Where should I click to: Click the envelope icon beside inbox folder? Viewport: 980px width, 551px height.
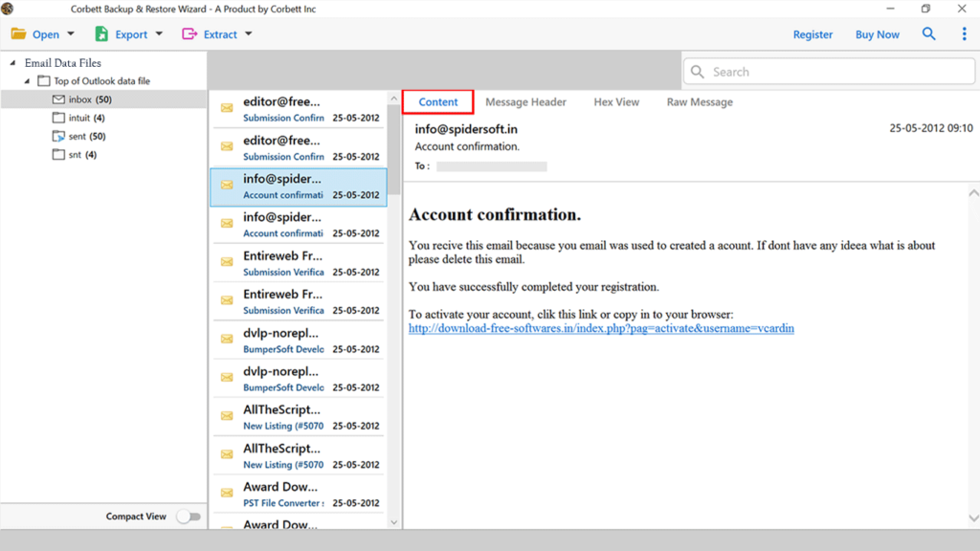coord(57,99)
